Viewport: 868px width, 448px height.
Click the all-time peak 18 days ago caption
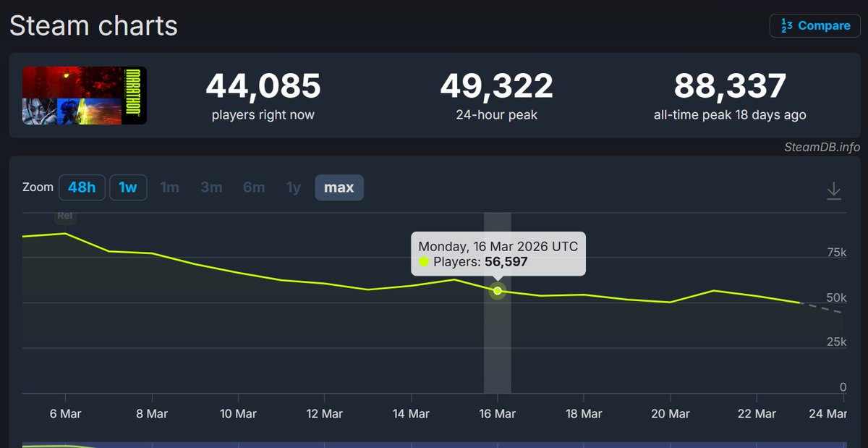tap(730, 115)
